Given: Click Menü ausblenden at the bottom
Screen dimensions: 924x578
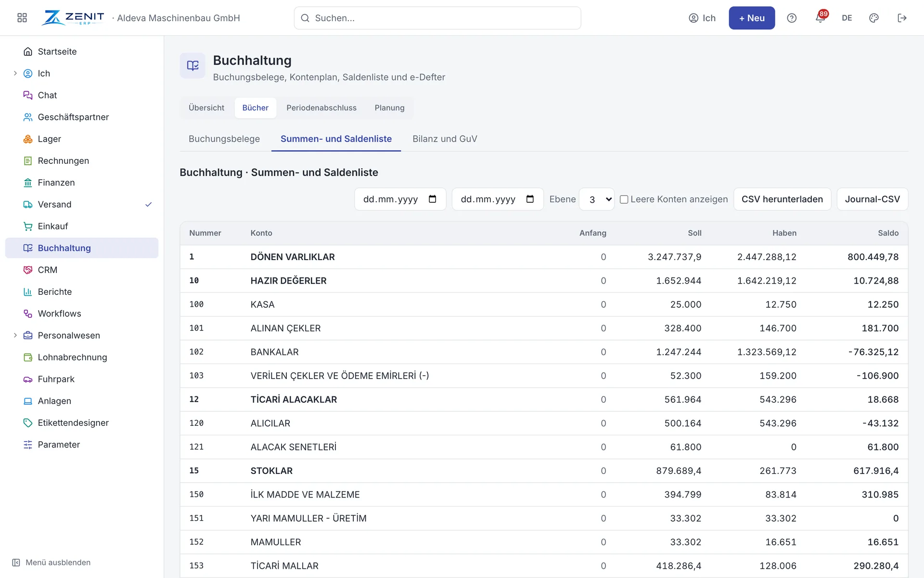Looking at the screenshot, I should [x=51, y=563].
